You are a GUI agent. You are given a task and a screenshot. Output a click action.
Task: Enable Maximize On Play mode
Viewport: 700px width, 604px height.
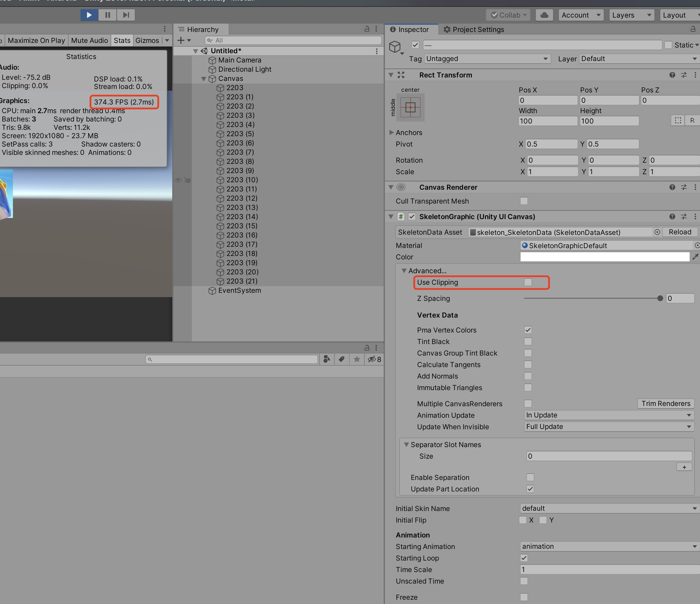coord(36,40)
